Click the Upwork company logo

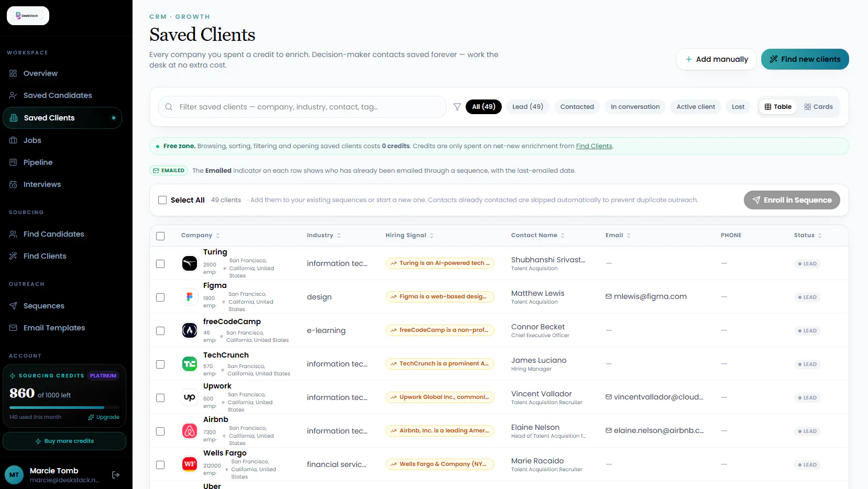[x=190, y=397]
